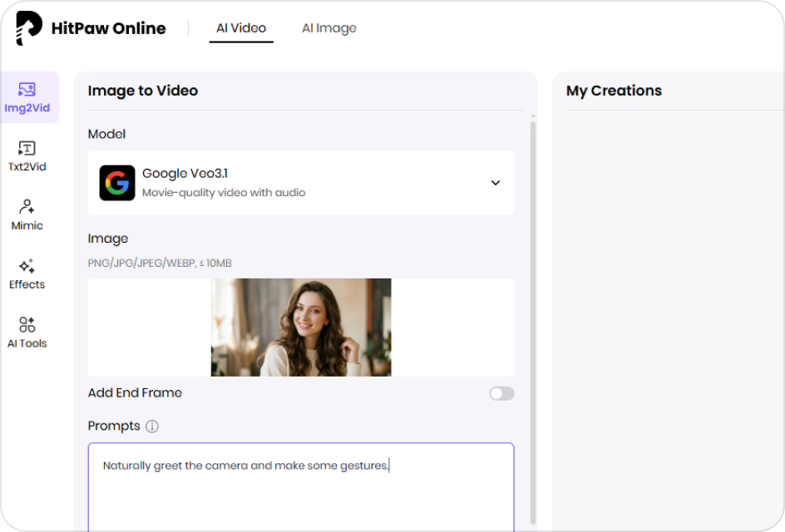Open AI Tools from sidebar
The width and height of the screenshot is (785, 532).
27,332
